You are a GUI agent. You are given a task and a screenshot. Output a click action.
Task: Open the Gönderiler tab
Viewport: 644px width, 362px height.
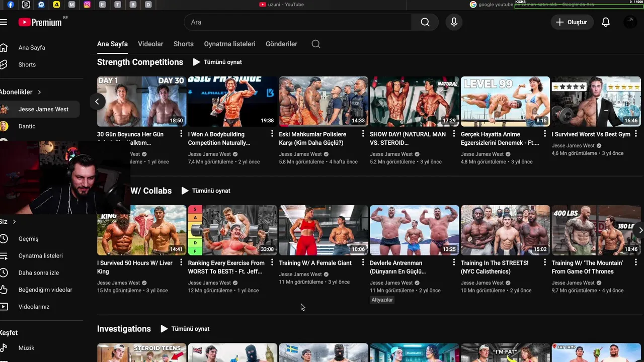(281, 44)
